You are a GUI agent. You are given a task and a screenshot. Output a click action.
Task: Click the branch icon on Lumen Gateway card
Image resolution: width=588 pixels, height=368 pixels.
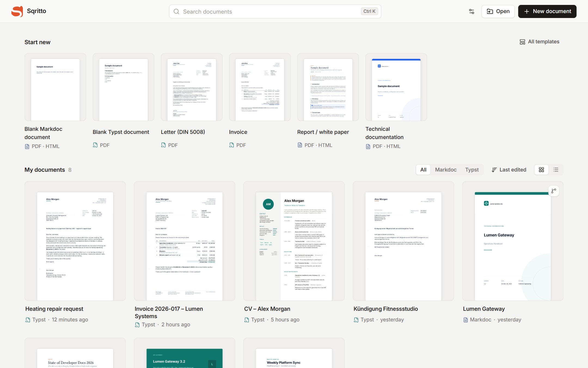(554, 191)
